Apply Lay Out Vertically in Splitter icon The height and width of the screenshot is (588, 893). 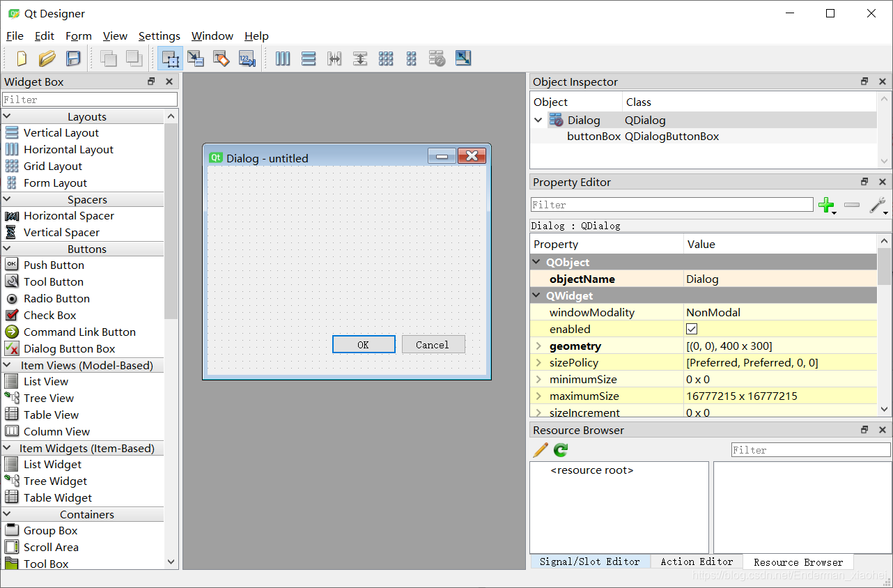tap(360, 59)
